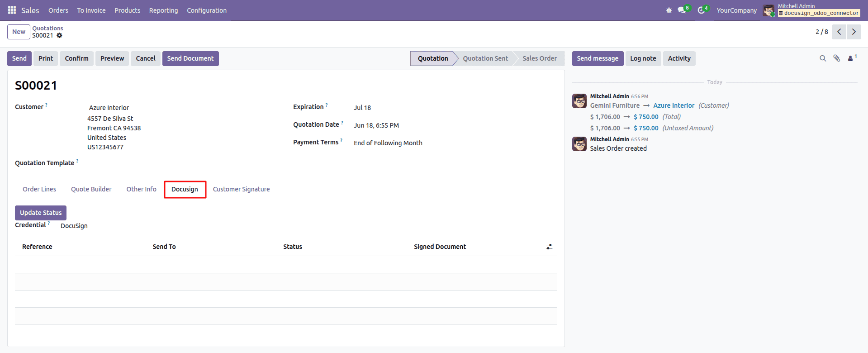Open the Products menu
This screenshot has height=353, width=868.
tap(127, 10)
